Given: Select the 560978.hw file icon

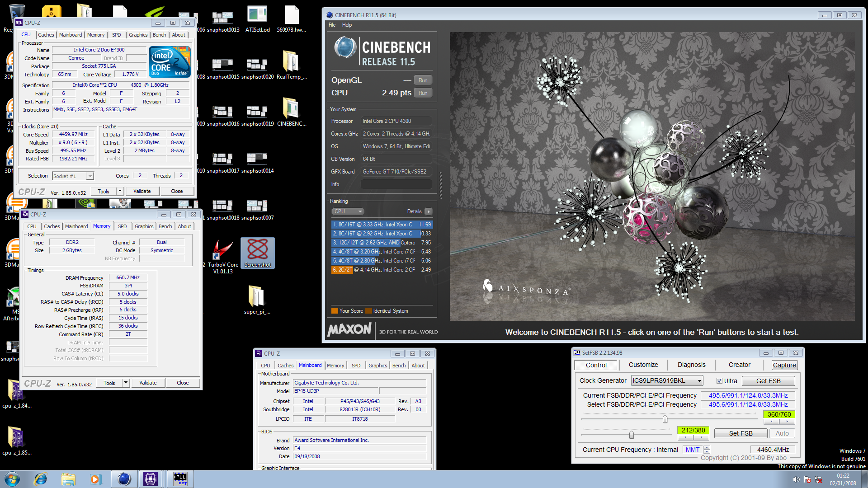Looking at the screenshot, I should coord(292,20).
